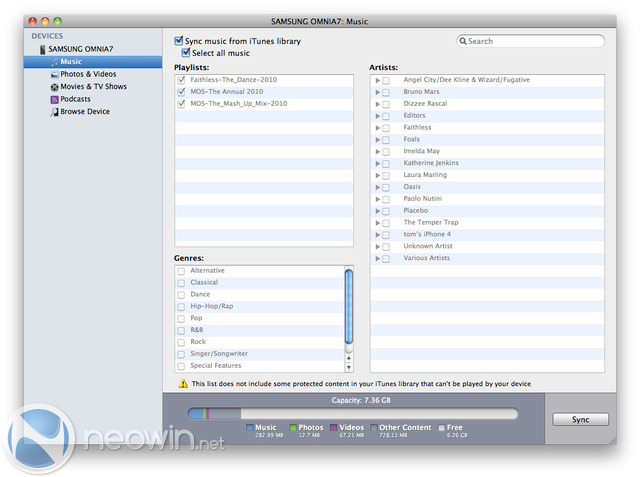
Task: Check the Placebo artist checkbox
Action: click(x=386, y=211)
